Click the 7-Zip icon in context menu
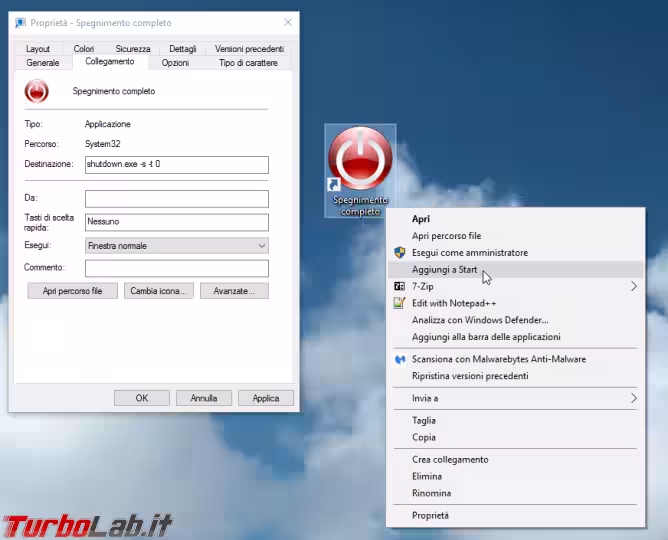This screenshot has height=540, width=668. click(400, 286)
